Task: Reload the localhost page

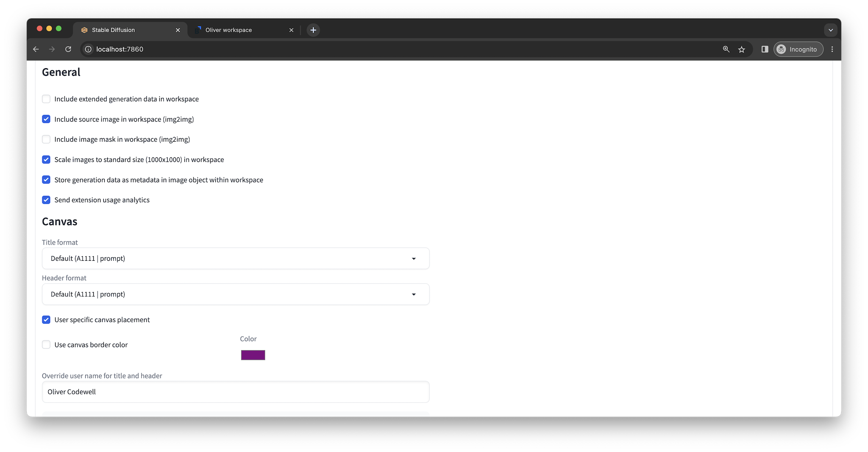Action: [x=68, y=49]
